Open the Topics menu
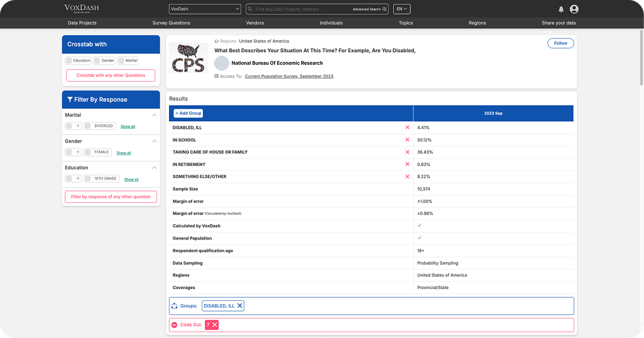The height and width of the screenshot is (338, 644). [406, 23]
